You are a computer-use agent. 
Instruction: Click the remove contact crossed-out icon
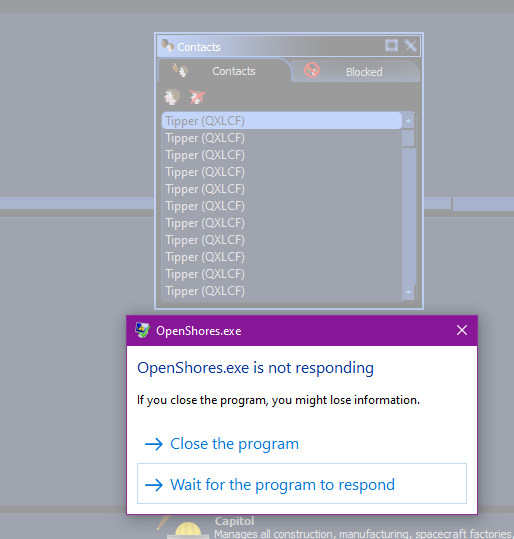197,97
